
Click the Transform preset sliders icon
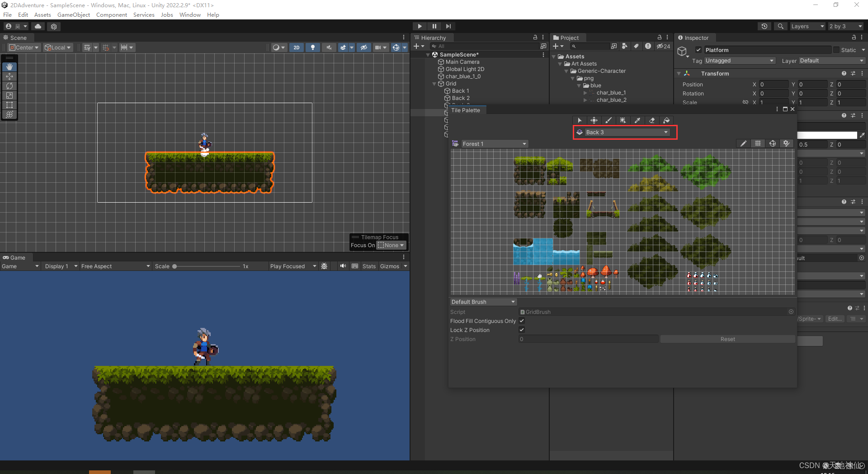(x=853, y=73)
